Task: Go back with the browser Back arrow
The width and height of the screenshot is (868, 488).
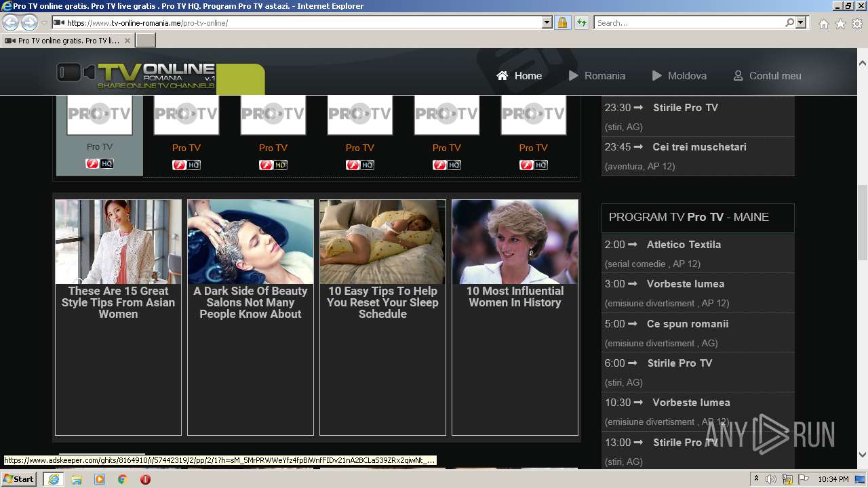Action: (x=11, y=23)
